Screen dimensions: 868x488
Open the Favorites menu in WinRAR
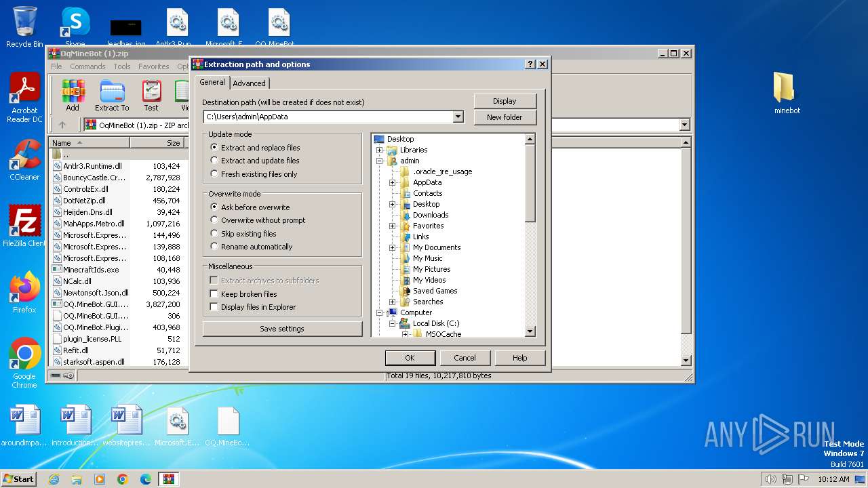tap(154, 66)
